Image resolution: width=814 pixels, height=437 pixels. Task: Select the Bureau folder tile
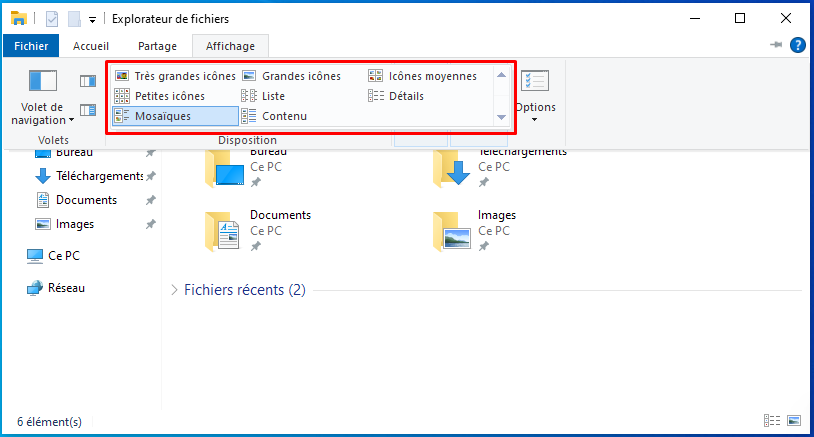click(246, 167)
